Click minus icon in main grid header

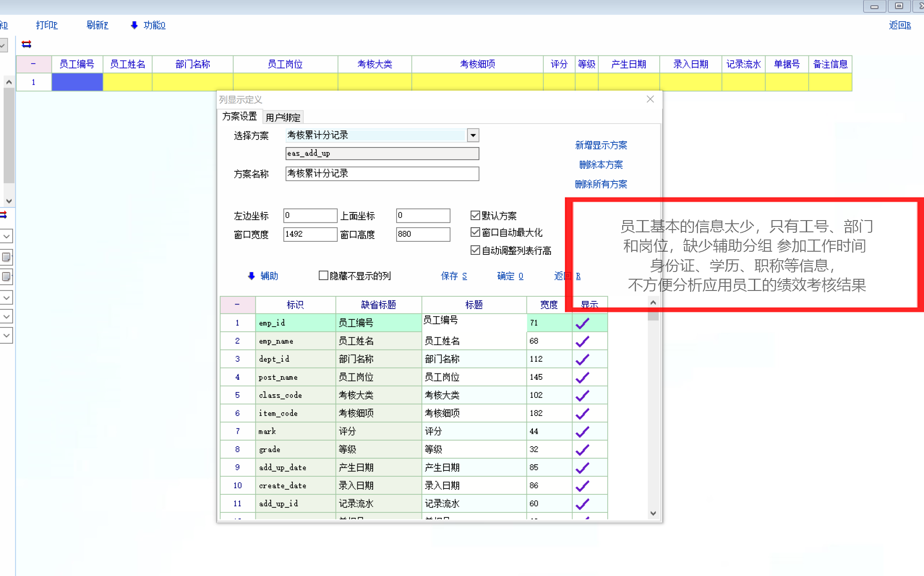33,64
